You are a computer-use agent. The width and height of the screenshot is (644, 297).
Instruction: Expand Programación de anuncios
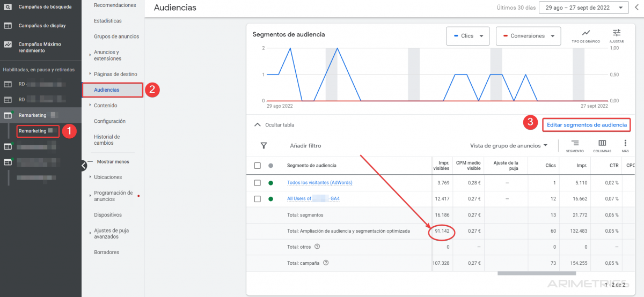click(90, 196)
